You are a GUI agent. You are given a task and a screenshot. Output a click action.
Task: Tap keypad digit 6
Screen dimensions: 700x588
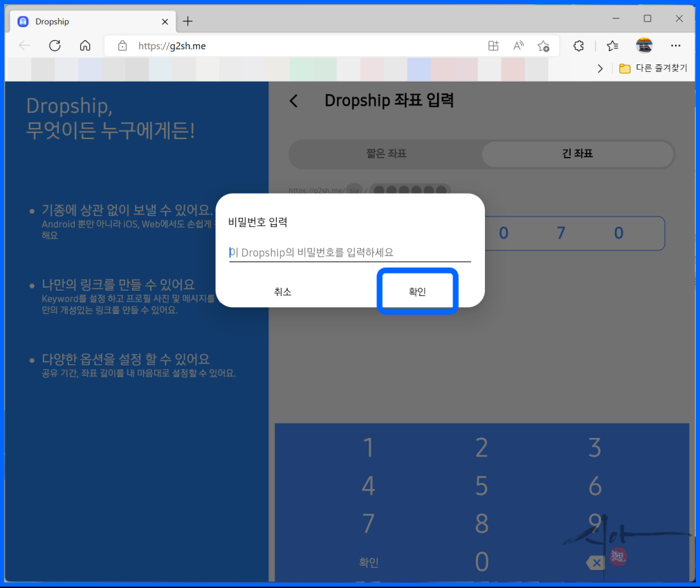(595, 486)
